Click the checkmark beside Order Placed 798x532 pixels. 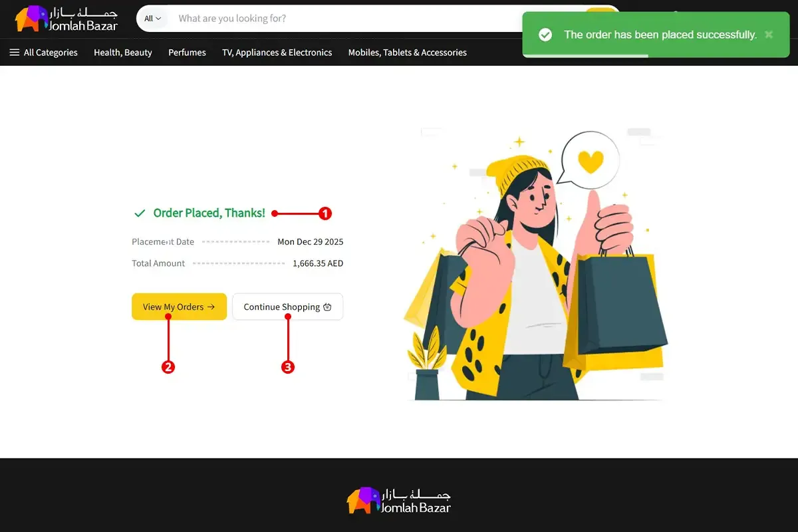coord(140,213)
